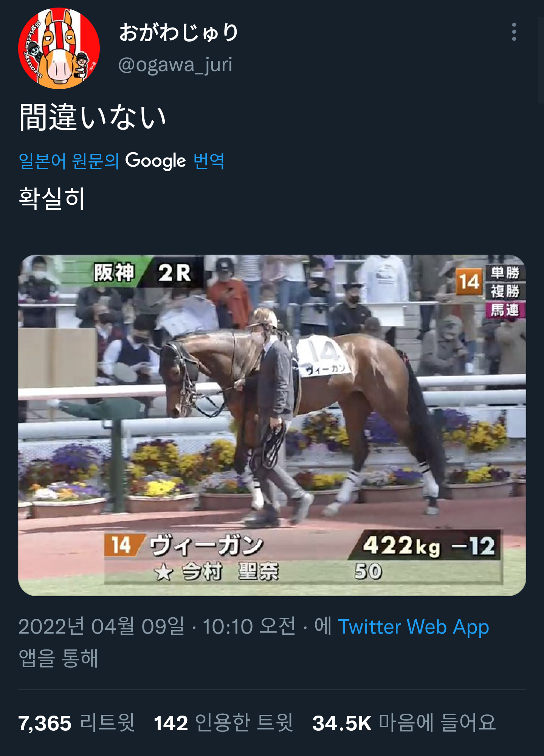This screenshot has height=756, width=544.
Task: View the 34.5K likes list
Action: [404, 723]
